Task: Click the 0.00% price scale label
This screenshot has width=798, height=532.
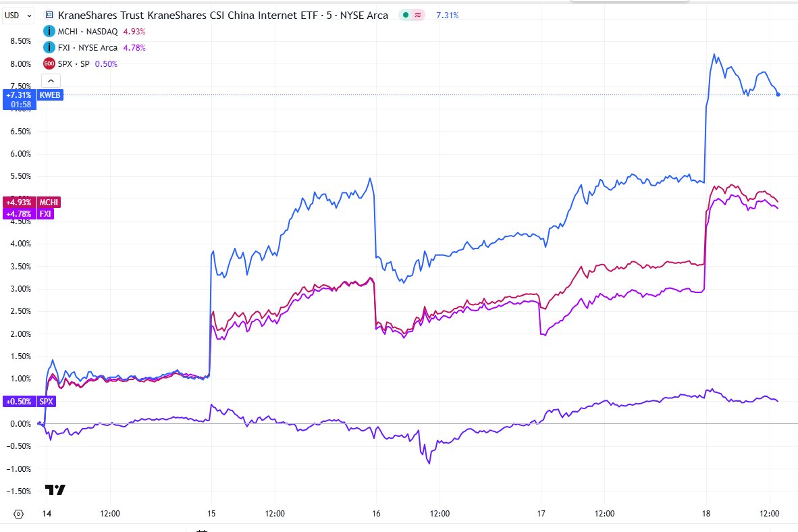Action: coord(20,423)
